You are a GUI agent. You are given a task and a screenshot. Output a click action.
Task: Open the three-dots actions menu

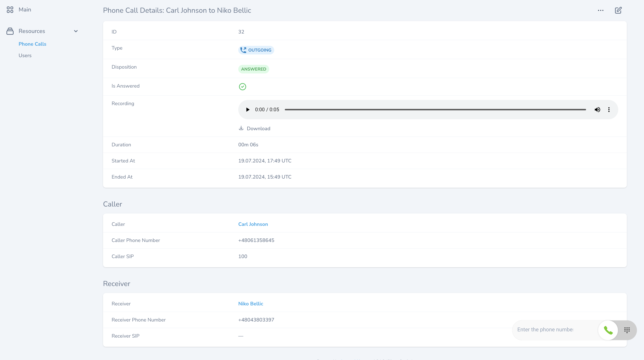601,10
